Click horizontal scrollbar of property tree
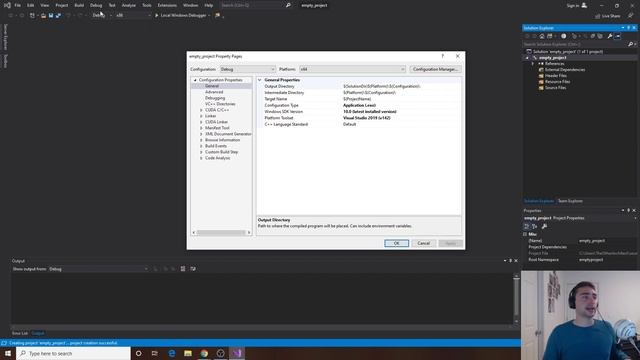This screenshot has height=360, width=640. point(221,233)
